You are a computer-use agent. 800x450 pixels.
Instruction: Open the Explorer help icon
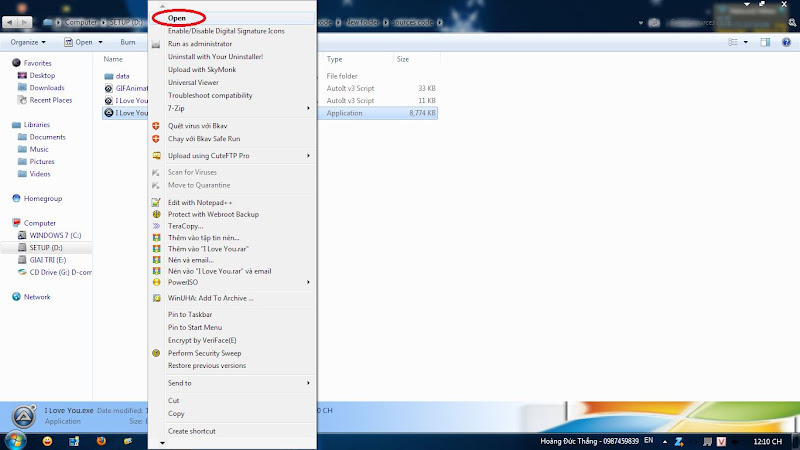coord(787,43)
